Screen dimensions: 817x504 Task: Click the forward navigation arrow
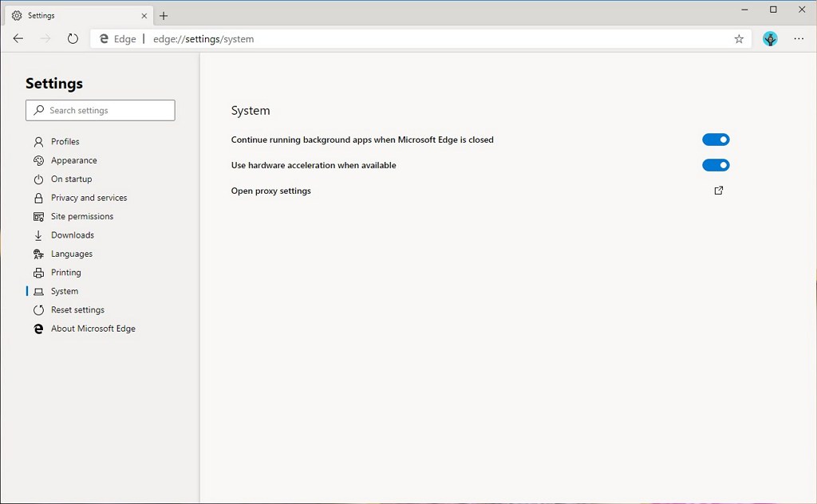[x=45, y=38]
